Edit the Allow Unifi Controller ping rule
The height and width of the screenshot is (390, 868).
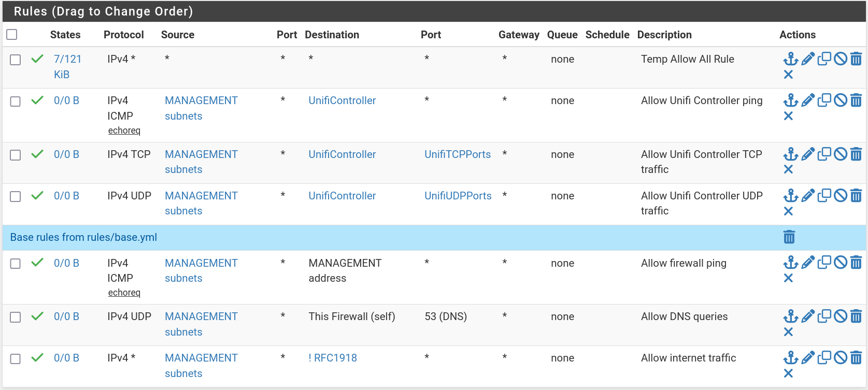pyautogui.click(x=808, y=100)
